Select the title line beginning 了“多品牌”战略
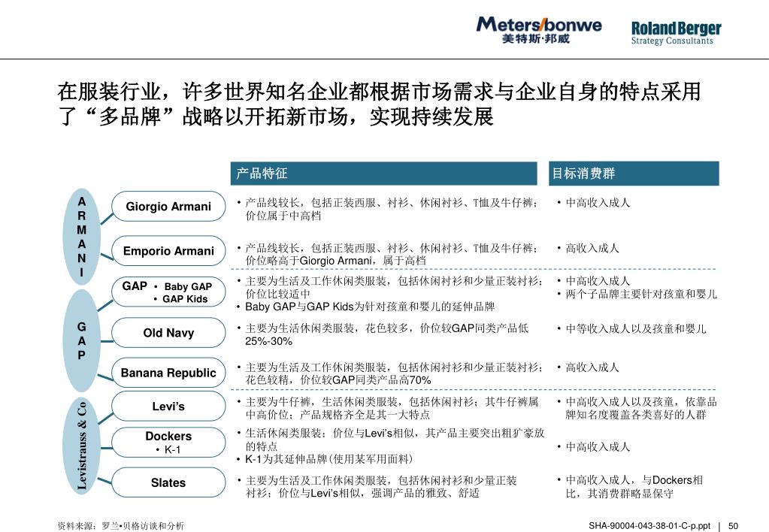 276,117
